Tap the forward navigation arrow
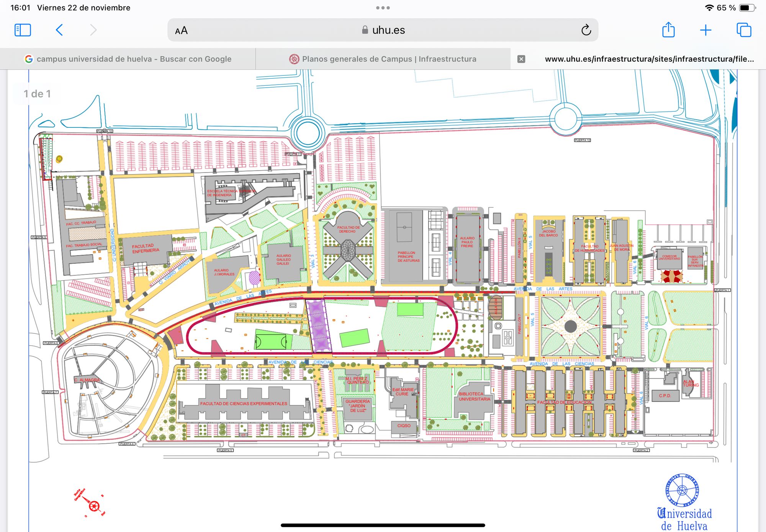The height and width of the screenshot is (532, 766). (93, 30)
